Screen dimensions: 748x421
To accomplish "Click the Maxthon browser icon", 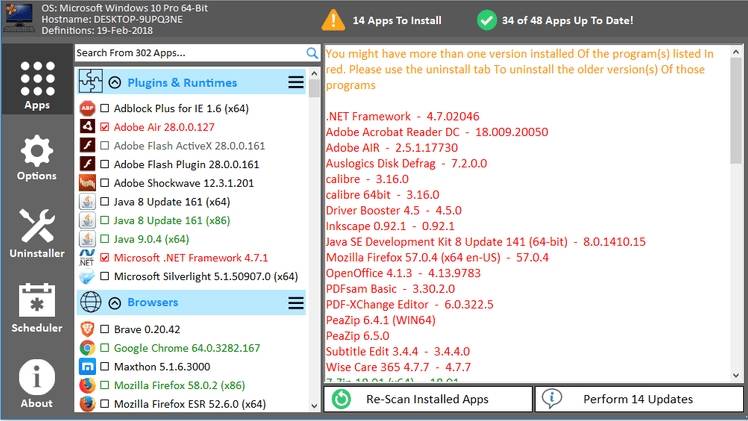I will tap(87, 367).
